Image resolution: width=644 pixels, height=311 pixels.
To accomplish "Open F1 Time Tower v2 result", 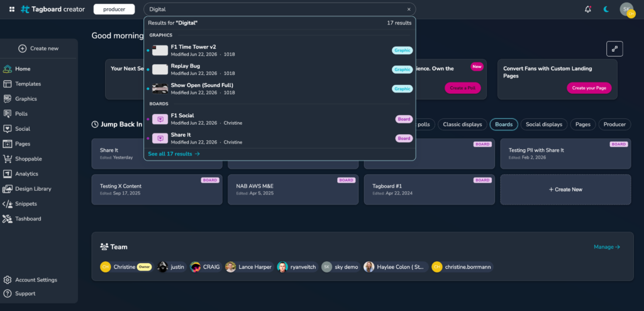I will (x=280, y=50).
